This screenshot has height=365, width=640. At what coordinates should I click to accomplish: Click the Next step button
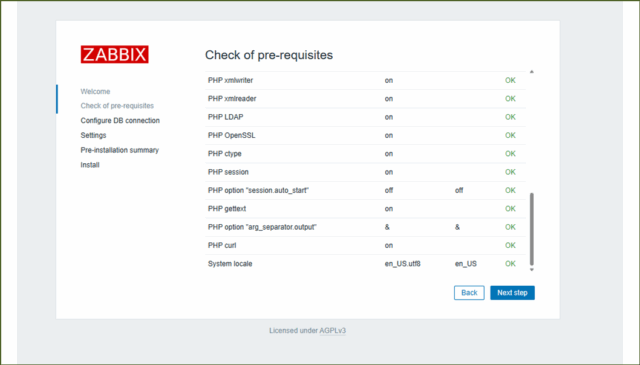[512, 293]
